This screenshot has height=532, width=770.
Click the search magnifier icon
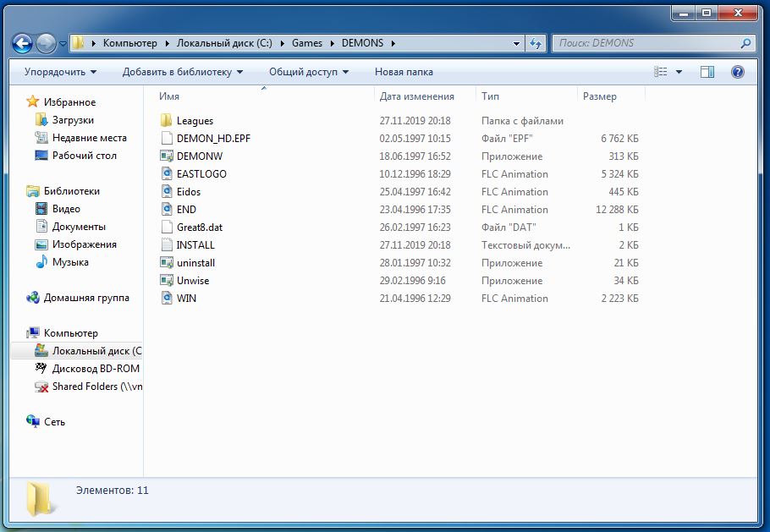(x=745, y=43)
